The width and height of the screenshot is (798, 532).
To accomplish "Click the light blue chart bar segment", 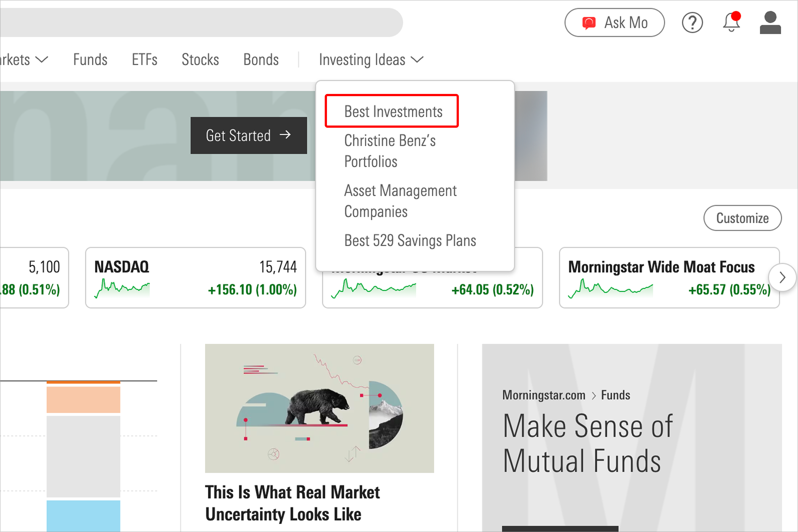I will click(x=83, y=516).
